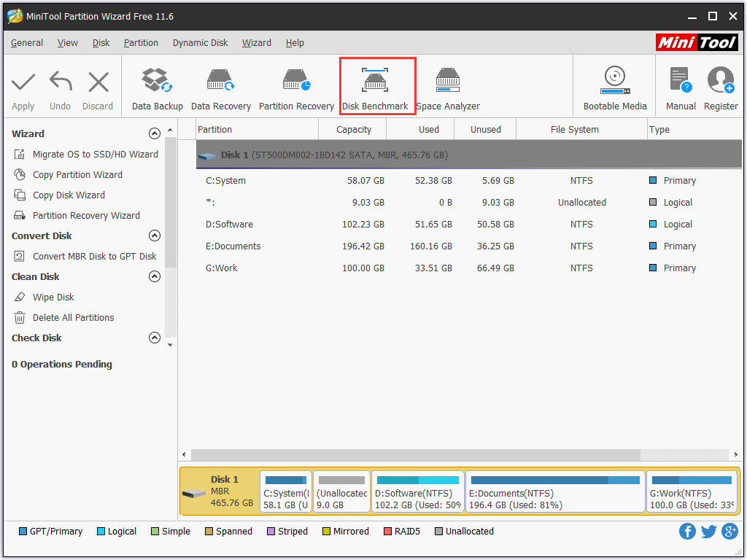Click the Discard X icon
The width and height of the screenshot is (747, 560).
98,82
